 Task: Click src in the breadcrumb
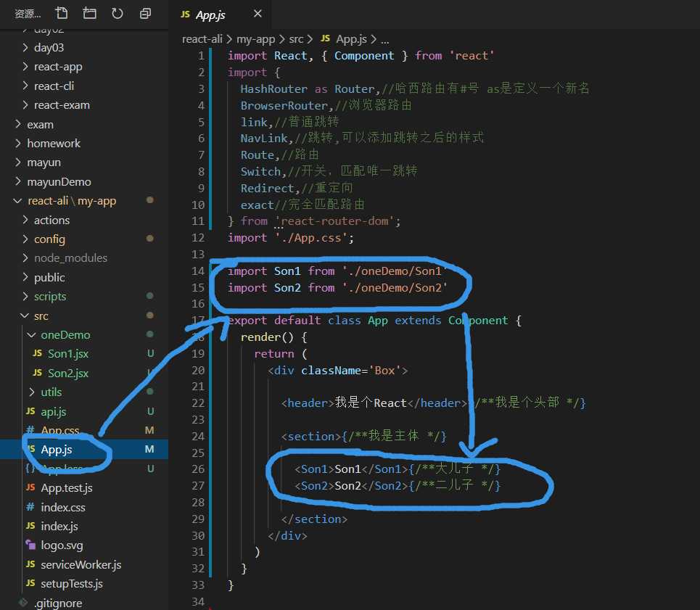point(296,39)
